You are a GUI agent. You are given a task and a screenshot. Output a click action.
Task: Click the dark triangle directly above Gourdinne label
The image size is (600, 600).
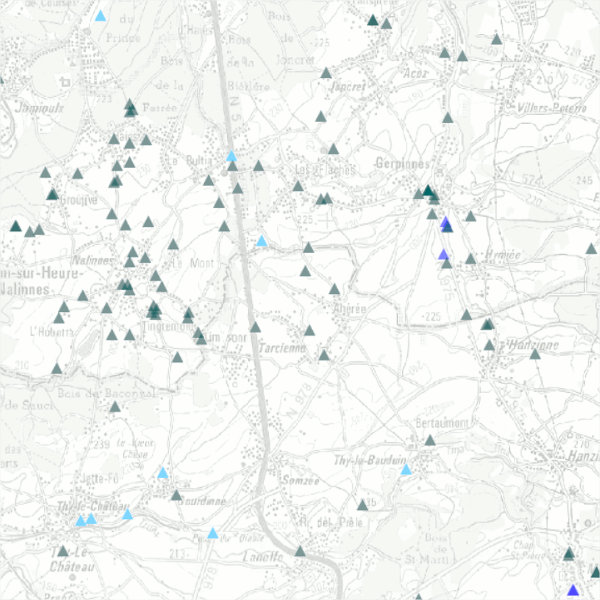point(176,495)
